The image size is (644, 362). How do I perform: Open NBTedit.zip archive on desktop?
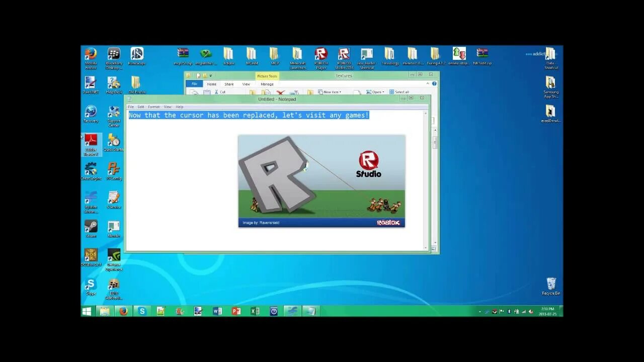[x=481, y=56]
